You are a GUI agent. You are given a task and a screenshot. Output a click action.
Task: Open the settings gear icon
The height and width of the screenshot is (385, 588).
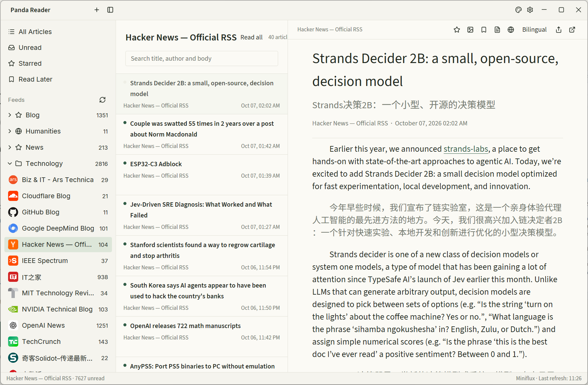(530, 10)
